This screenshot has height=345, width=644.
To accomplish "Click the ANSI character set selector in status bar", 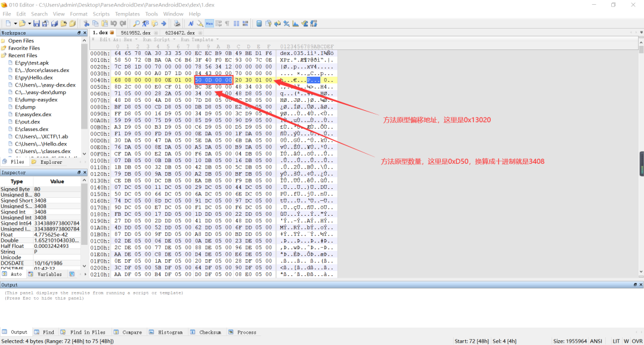I will click(596, 341).
